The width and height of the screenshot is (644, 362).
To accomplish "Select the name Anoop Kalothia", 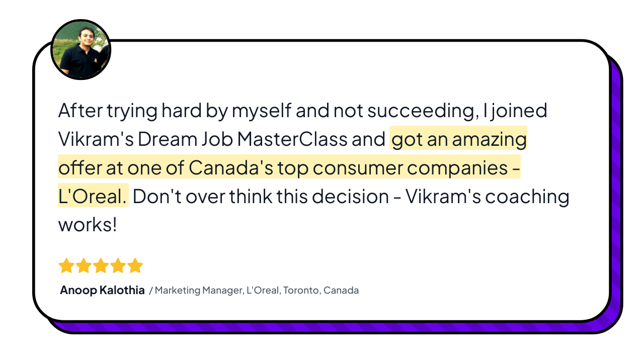I will click(x=102, y=290).
